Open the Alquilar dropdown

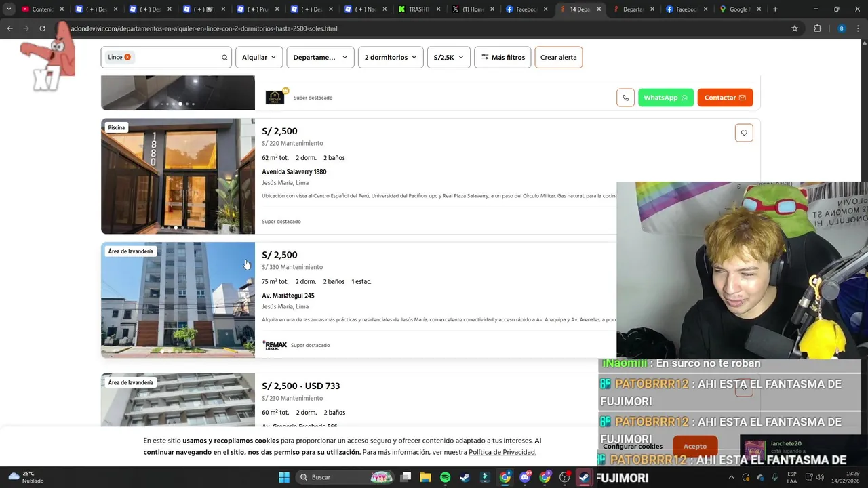pos(259,57)
